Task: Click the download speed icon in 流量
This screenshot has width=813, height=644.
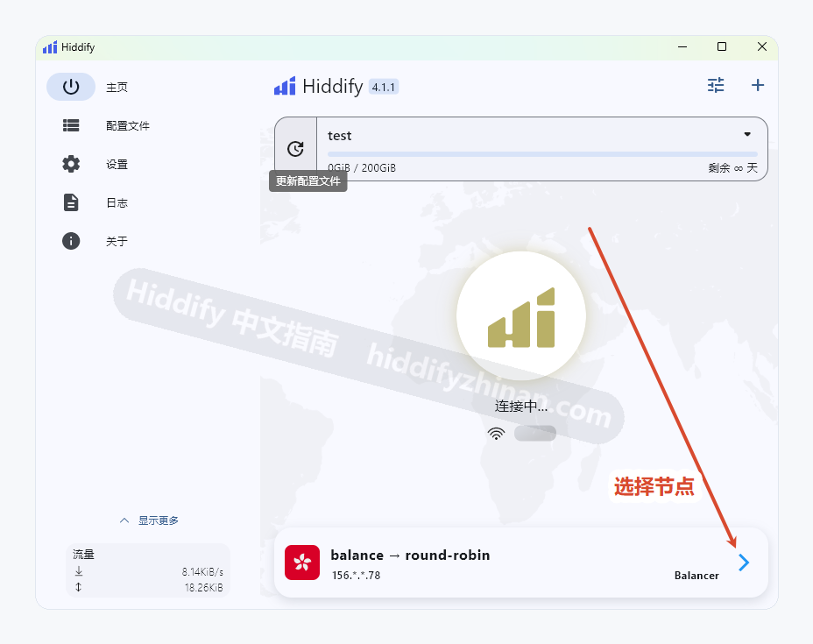Action: click(x=79, y=571)
